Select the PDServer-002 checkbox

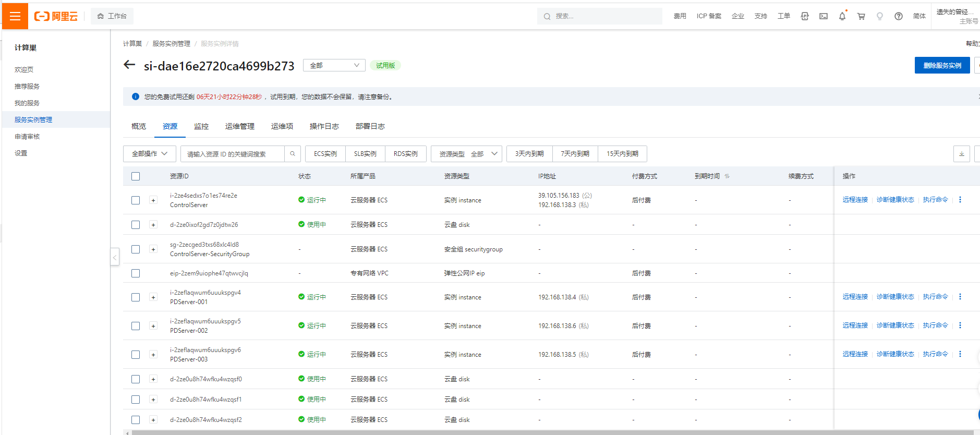click(136, 326)
